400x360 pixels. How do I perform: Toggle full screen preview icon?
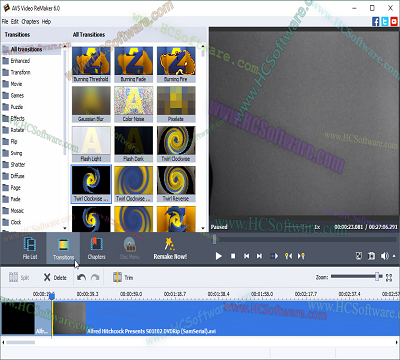pos(359,256)
